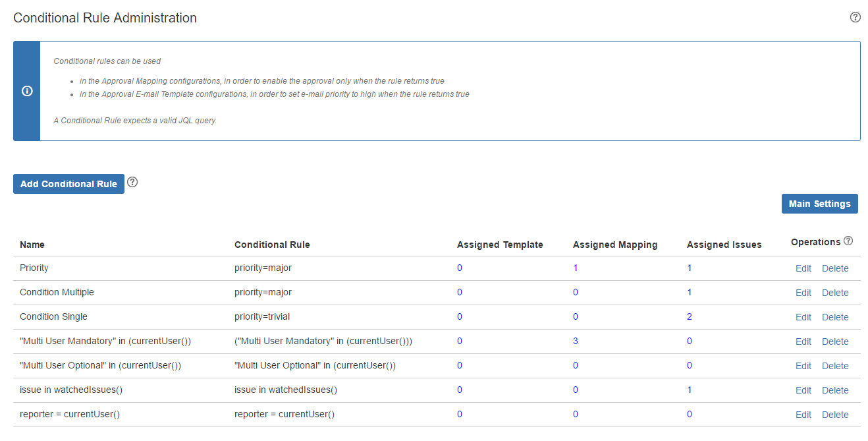Click the Conditional Rule column header
This screenshot has height=441, width=868.
point(272,245)
